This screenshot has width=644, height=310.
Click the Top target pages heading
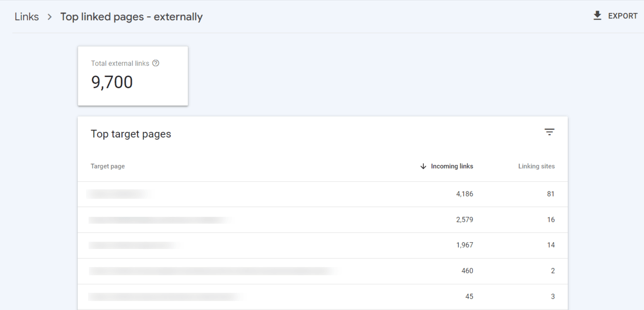(x=131, y=134)
